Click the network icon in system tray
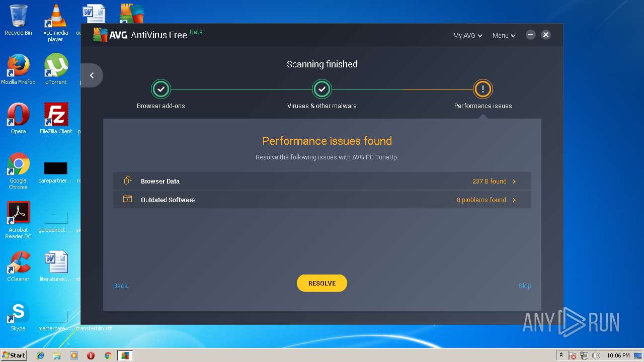Viewport: 644px width, 362px height. coord(584,355)
